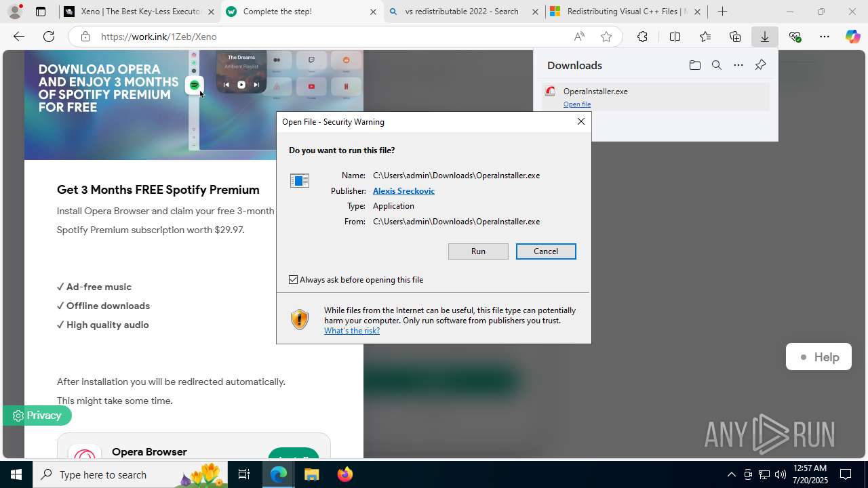The width and height of the screenshot is (868, 488).
Task: Open the notification center icon
Action: pyautogui.click(x=846, y=474)
